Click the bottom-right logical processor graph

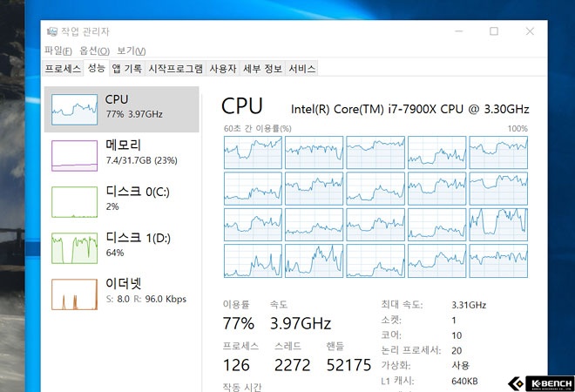click(498, 260)
